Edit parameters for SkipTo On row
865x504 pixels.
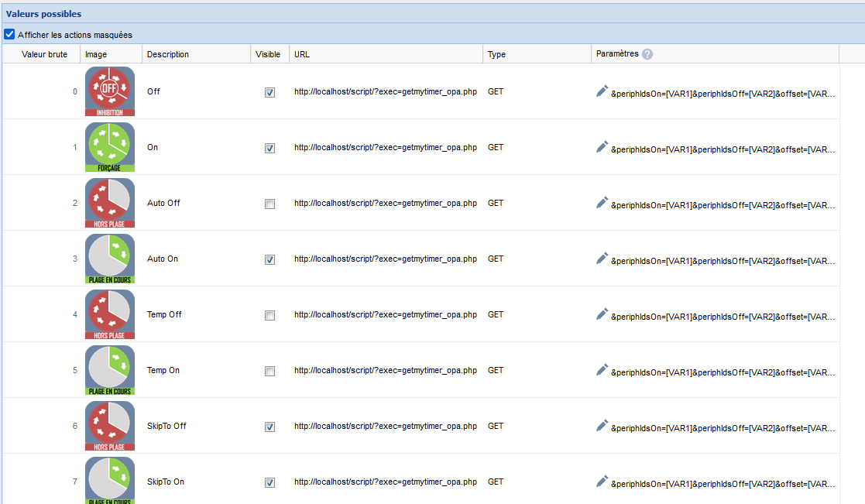pyautogui.click(x=602, y=482)
